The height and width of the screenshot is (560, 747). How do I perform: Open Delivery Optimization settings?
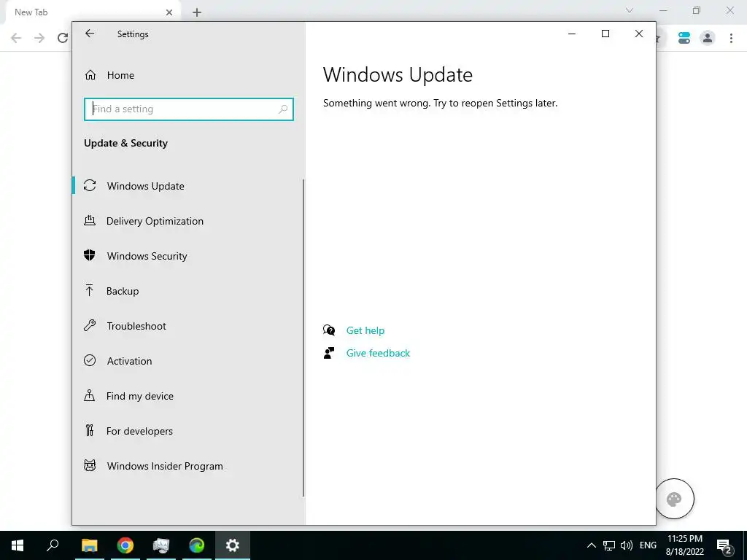155,221
